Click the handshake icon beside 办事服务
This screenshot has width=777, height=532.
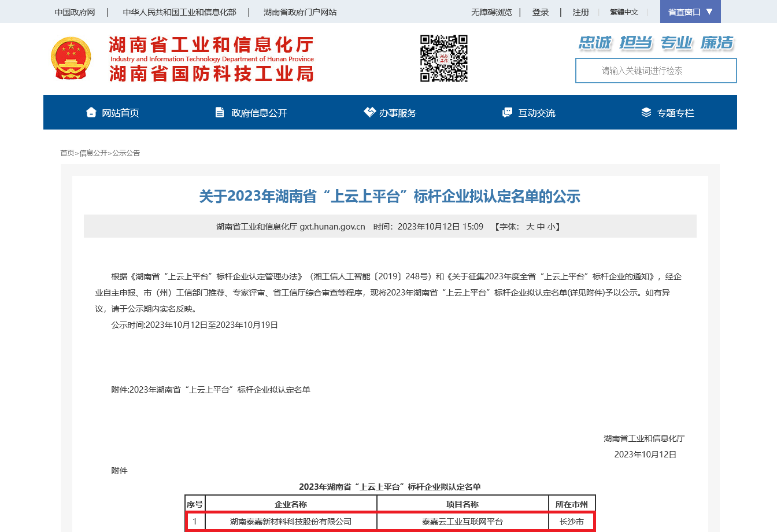click(x=369, y=112)
